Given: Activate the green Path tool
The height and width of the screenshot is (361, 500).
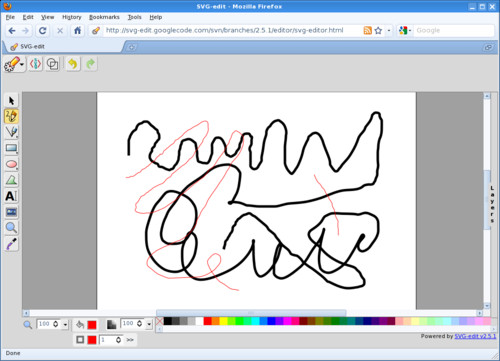Looking at the screenshot, I should pos(11,180).
